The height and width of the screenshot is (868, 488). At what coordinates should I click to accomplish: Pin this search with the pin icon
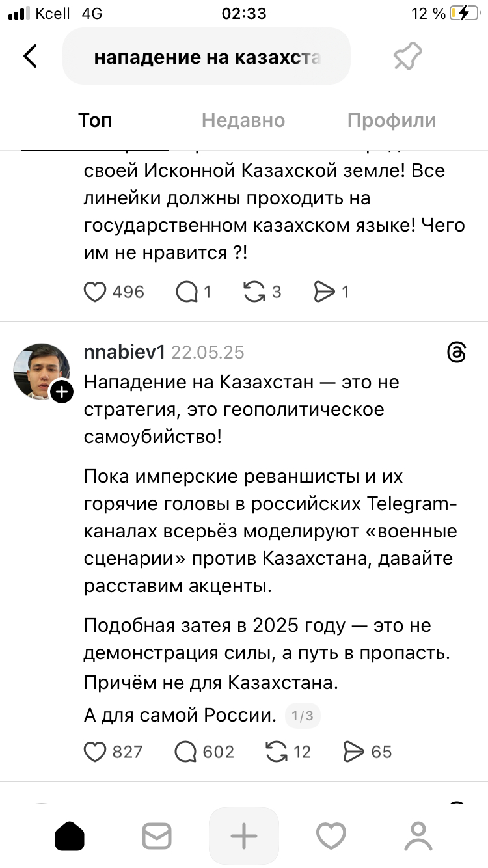tap(408, 57)
